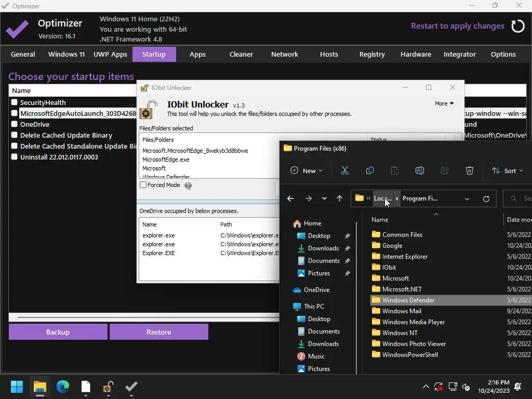
Task: Click the Paste icon in File Explorer toolbar
Action: 395,170
